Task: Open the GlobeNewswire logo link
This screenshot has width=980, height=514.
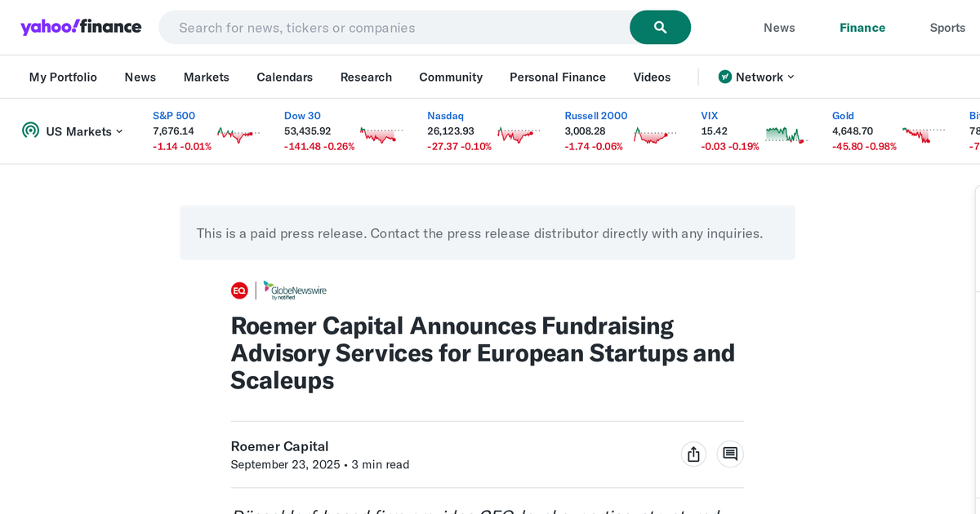Action: tap(295, 290)
